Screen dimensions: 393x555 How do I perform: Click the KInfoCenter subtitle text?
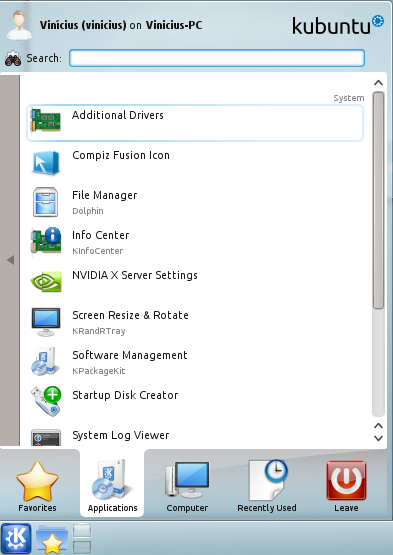[x=98, y=251]
